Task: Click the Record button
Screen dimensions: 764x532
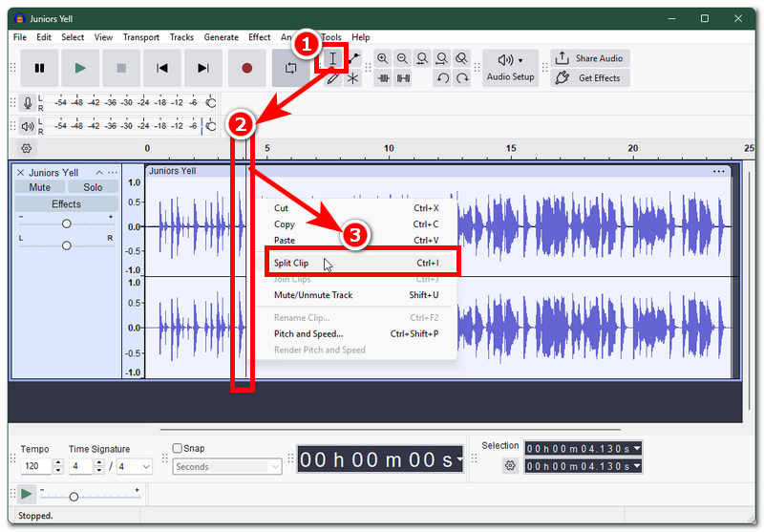Action: click(x=246, y=68)
